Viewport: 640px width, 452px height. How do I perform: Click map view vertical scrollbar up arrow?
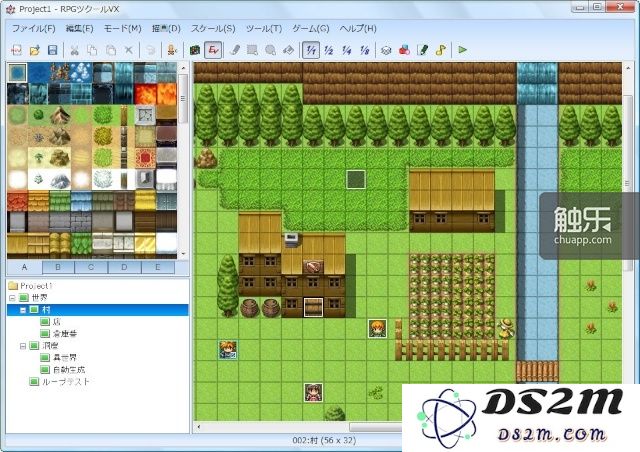tap(628, 67)
